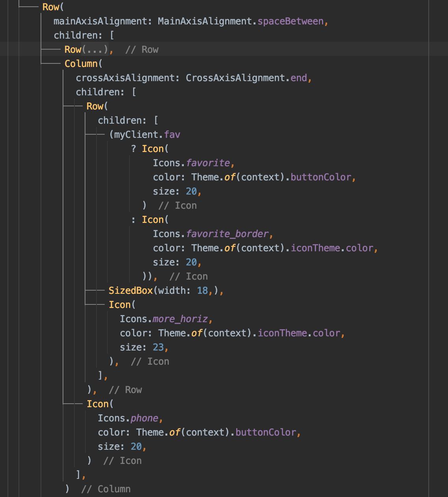Viewport: 448px width, 497px height.
Task: Click "Icon(" directly above Icons.more_horiz
Action: click(122, 305)
